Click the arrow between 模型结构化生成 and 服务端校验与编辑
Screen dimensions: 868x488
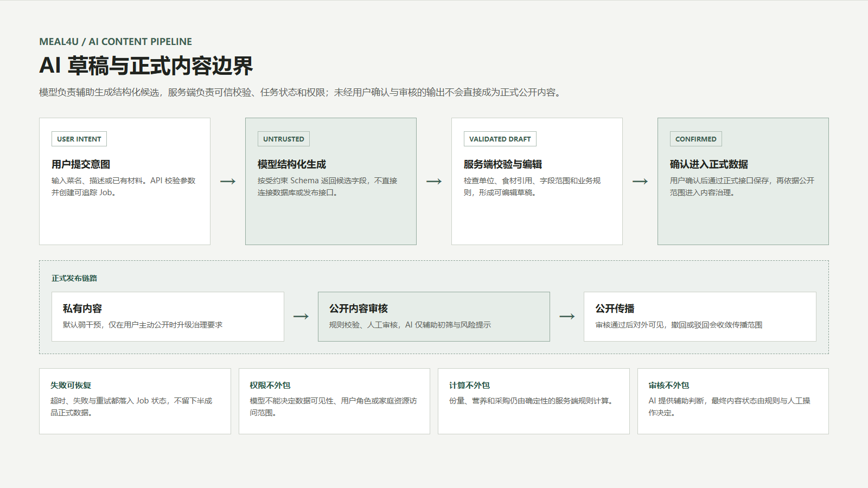[x=434, y=181]
